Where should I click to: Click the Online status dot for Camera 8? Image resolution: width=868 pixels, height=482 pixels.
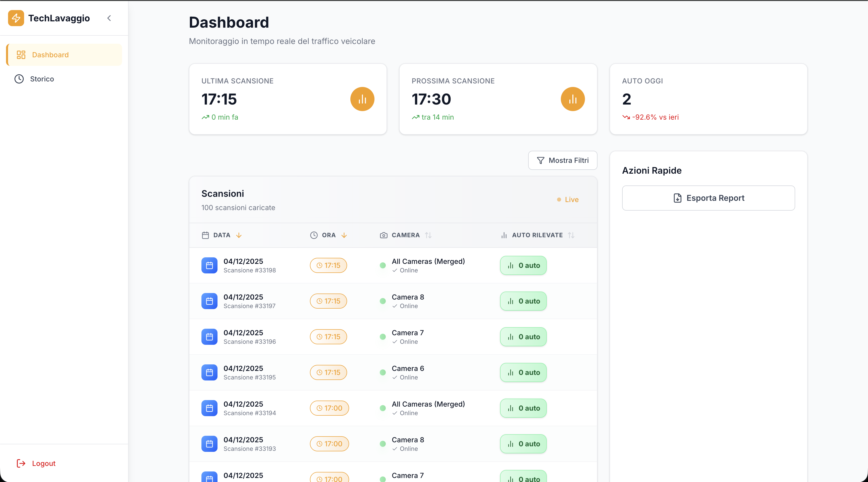(x=383, y=301)
